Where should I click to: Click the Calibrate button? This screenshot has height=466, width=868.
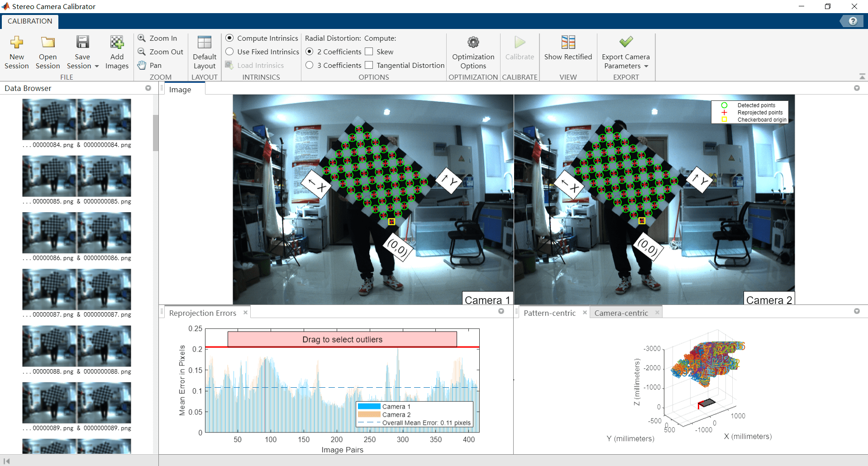(520, 52)
